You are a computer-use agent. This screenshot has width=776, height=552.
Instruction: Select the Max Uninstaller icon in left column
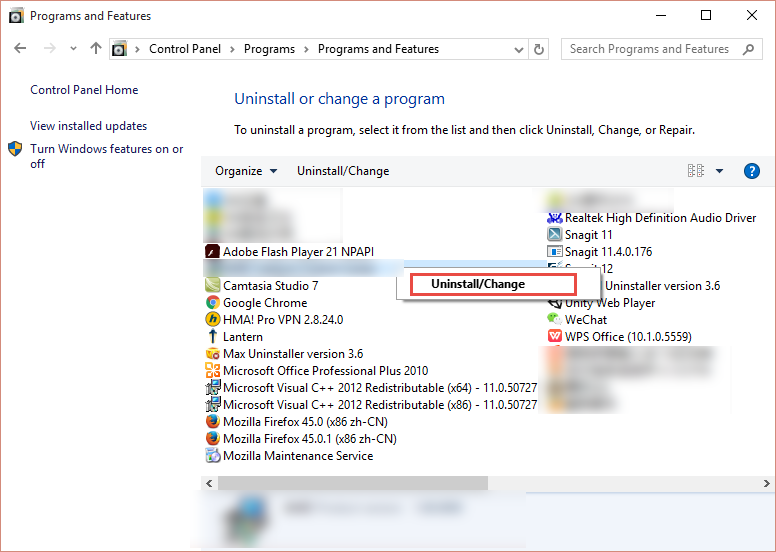tap(212, 353)
